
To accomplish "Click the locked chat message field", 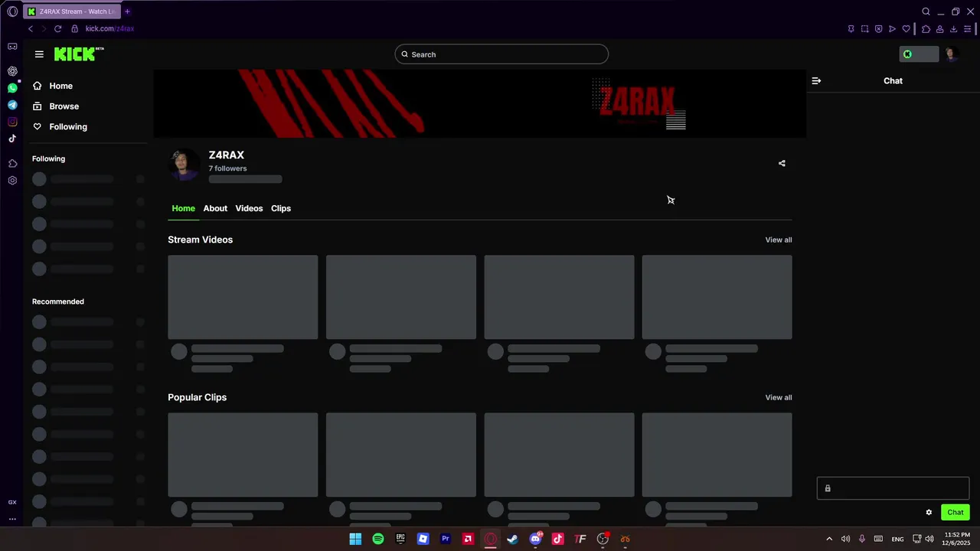I will [893, 488].
